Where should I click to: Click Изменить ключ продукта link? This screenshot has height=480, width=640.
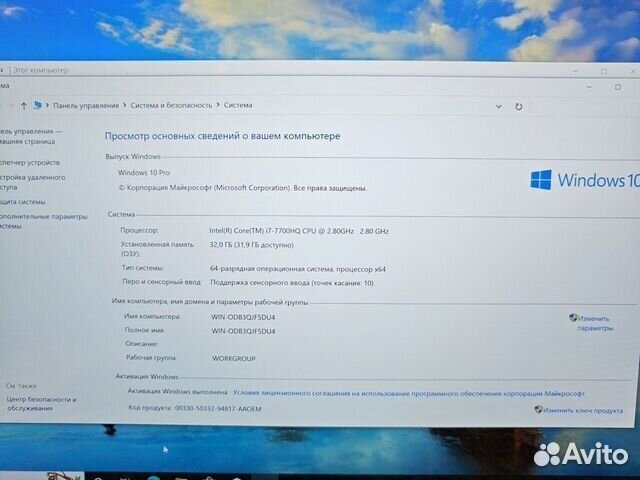(583, 410)
